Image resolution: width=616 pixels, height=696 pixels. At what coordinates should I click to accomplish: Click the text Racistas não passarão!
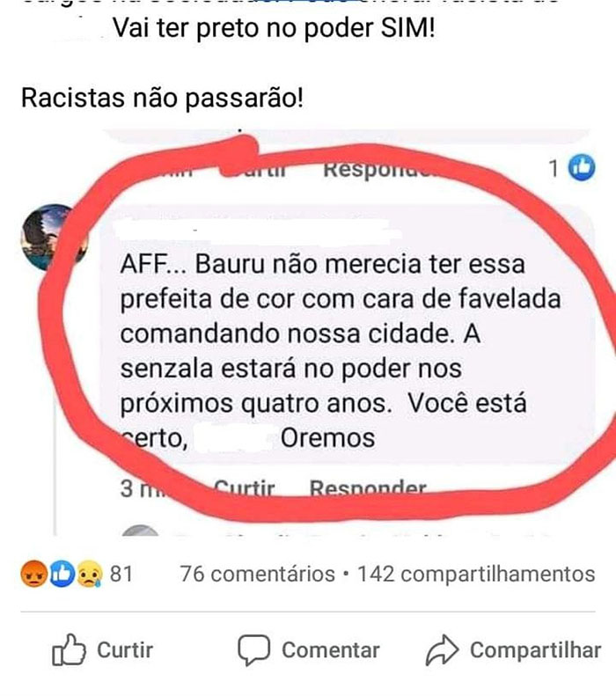(x=163, y=98)
